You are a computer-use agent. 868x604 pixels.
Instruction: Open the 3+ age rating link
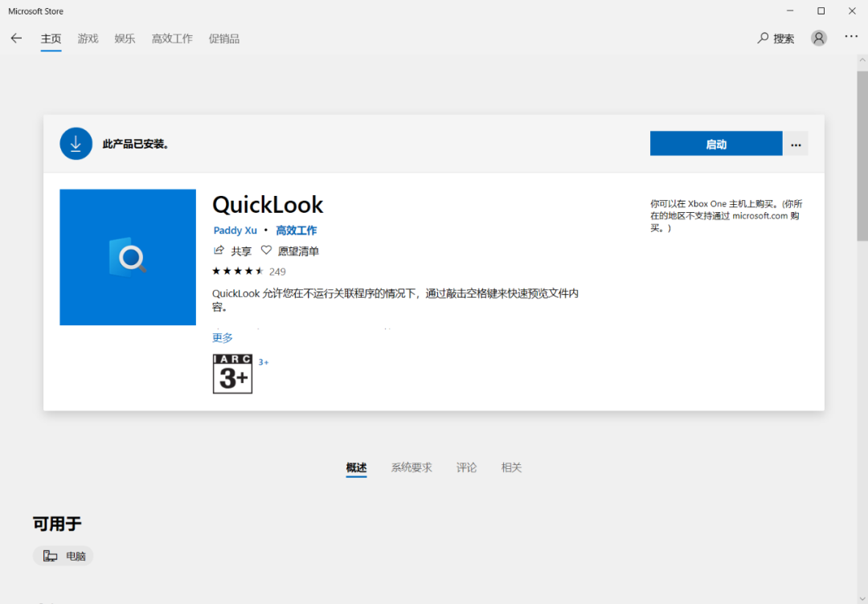point(264,362)
